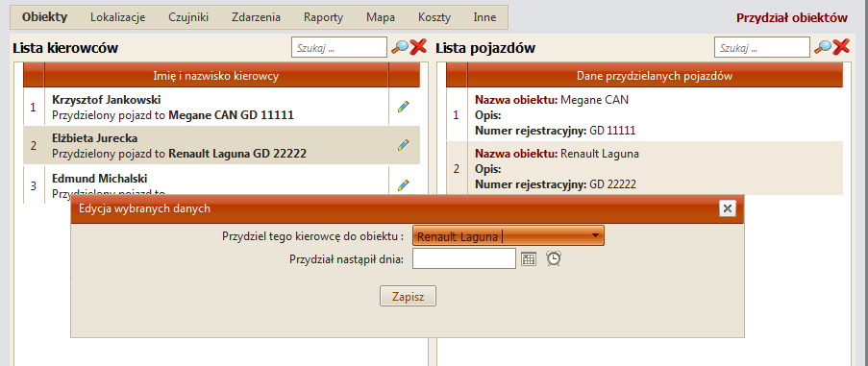This screenshot has height=366, width=868.
Task: Clear vehicle search with red X
Action: click(x=841, y=47)
